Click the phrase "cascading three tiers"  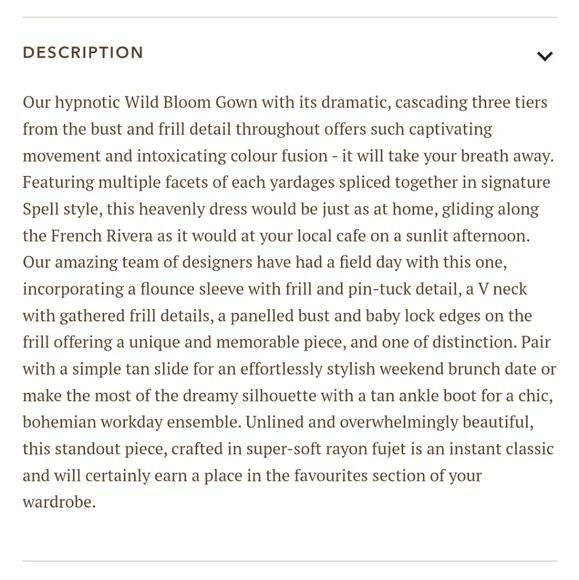click(471, 102)
